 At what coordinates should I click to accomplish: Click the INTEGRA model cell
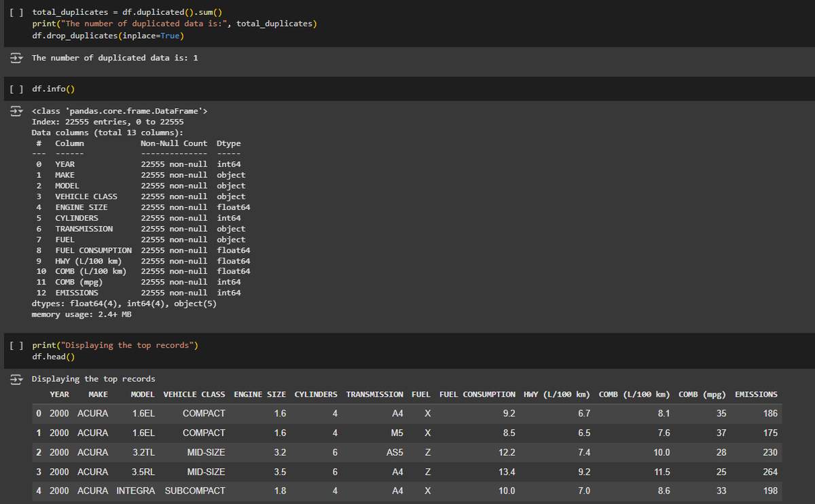coord(136,490)
